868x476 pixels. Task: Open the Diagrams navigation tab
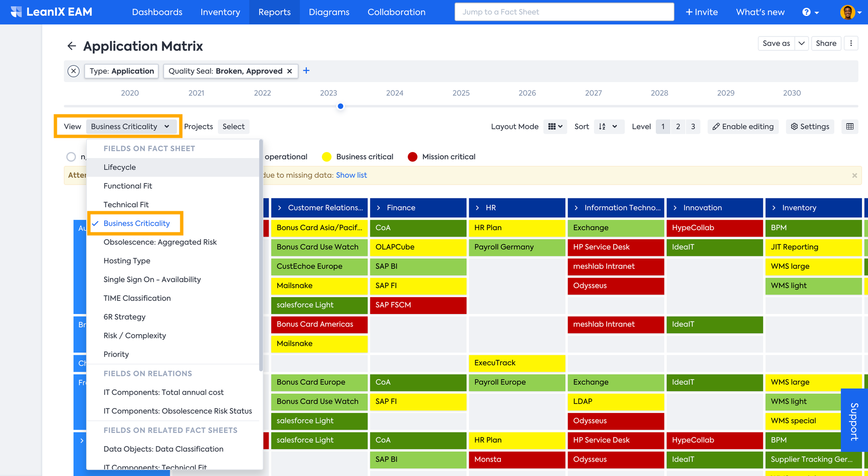[x=329, y=12]
